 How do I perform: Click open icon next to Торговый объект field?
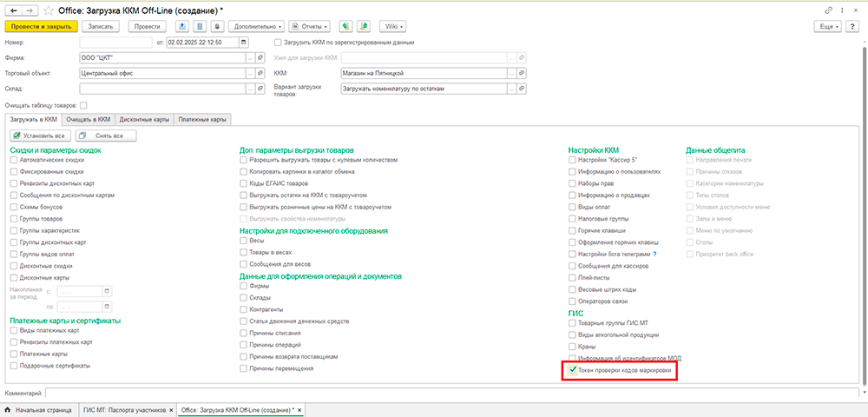[x=260, y=73]
